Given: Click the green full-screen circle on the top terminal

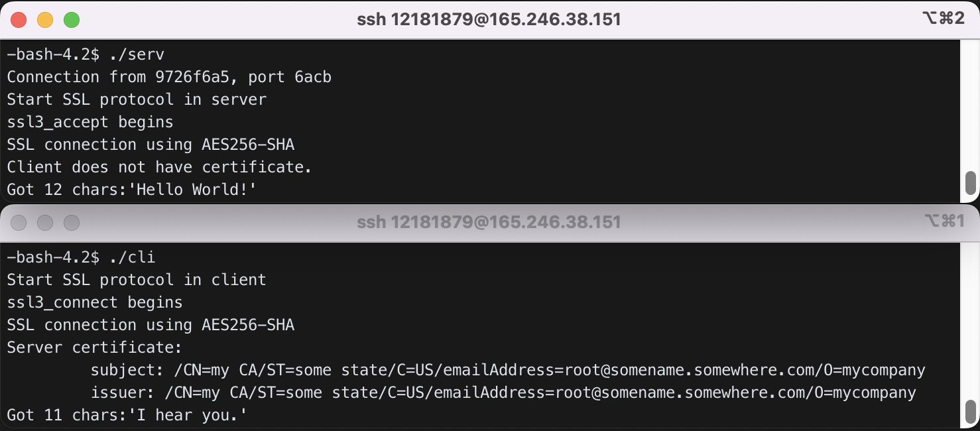Looking at the screenshot, I should (x=73, y=19).
